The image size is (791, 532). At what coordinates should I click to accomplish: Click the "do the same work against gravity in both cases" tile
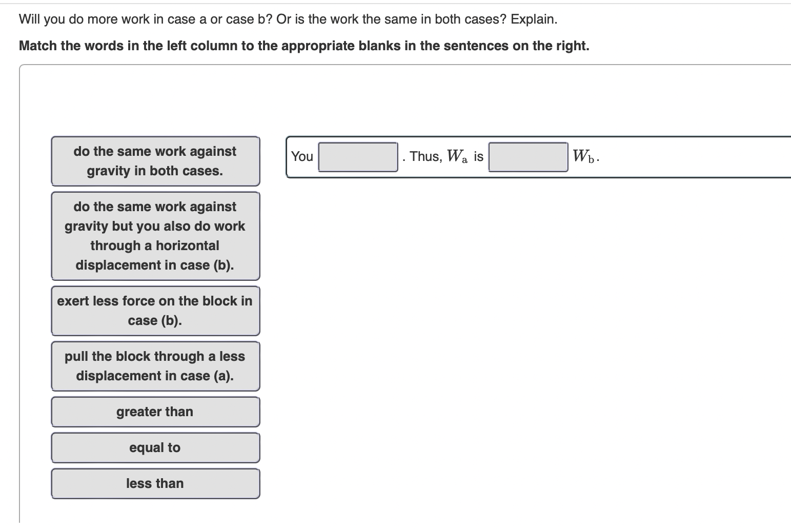tap(155, 160)
